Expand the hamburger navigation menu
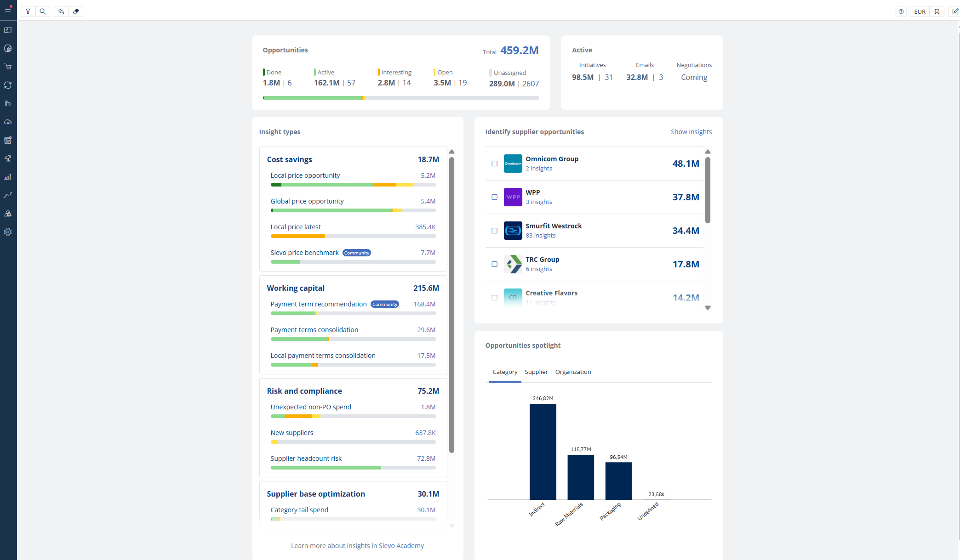960x560 pixels. tap(8, 9)
